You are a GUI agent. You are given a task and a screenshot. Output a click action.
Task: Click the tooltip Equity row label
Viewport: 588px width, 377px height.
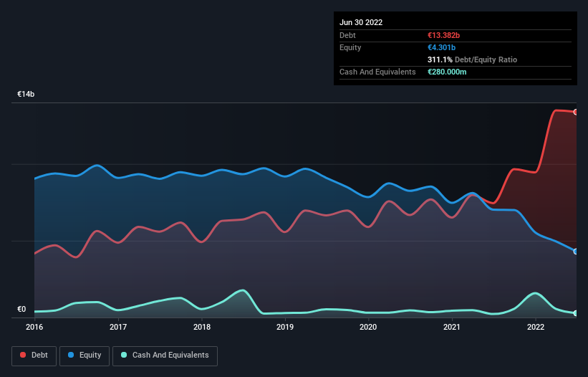tap(350, 47)
